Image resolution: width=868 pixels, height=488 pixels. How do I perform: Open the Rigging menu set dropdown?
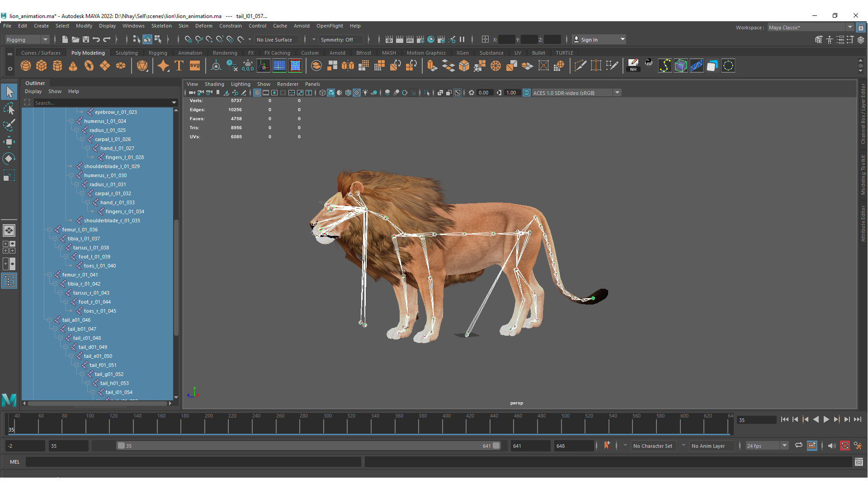pos(27,40)
